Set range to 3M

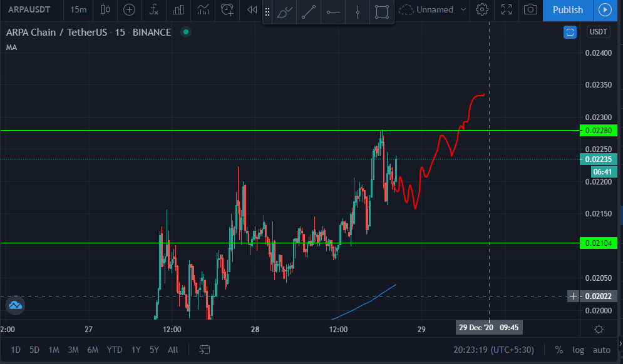(x=73, y=350)
